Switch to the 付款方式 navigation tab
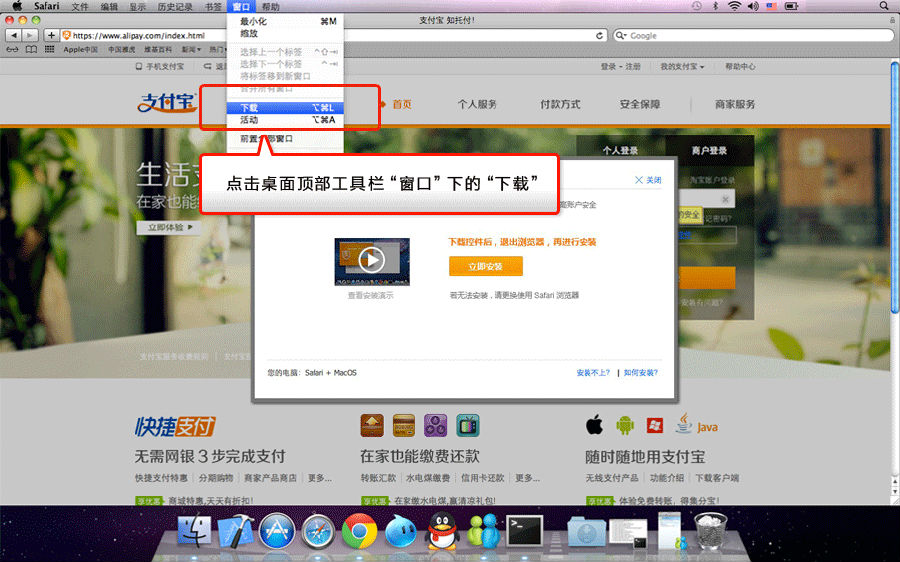Screen dimensions: 900x562 pyautogui.click(x=559, y=104)
